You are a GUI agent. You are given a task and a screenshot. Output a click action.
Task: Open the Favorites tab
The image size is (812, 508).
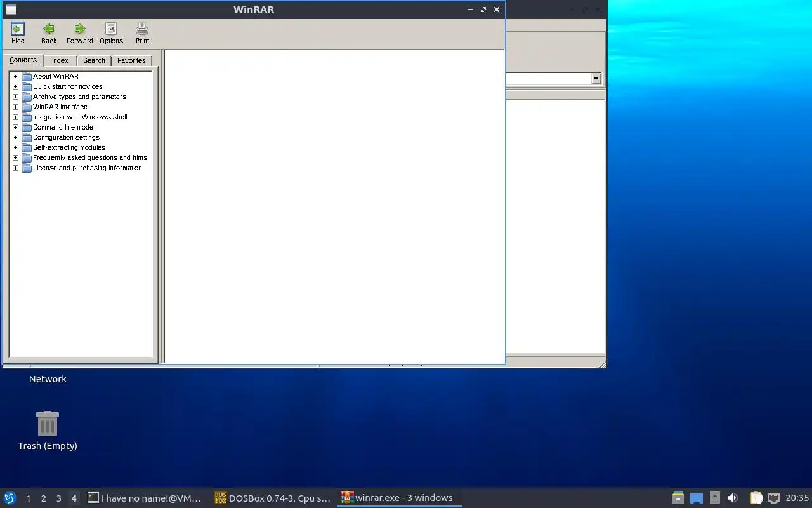click(x=131, y=61)
